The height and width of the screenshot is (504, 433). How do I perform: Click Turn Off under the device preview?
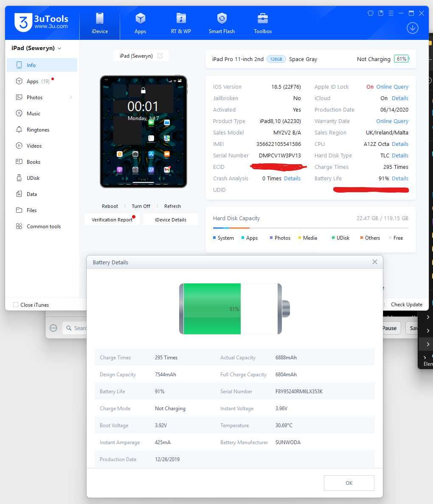click(141, 206)
